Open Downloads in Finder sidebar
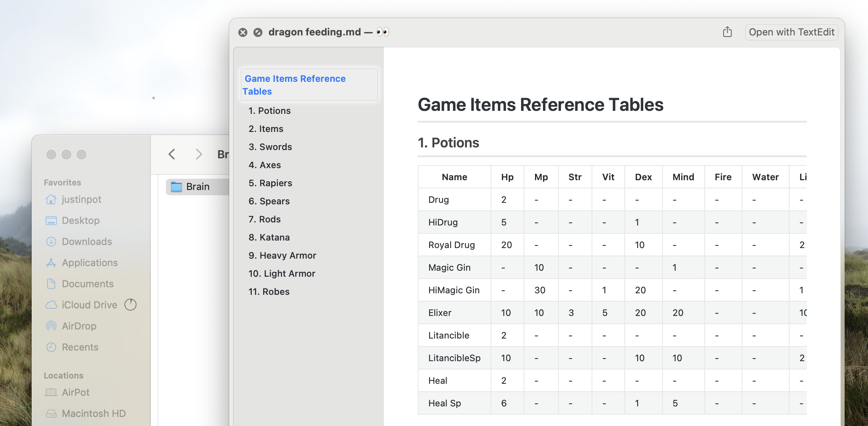Viewport: 868px width, 426px height. click(x=78, y=242)
